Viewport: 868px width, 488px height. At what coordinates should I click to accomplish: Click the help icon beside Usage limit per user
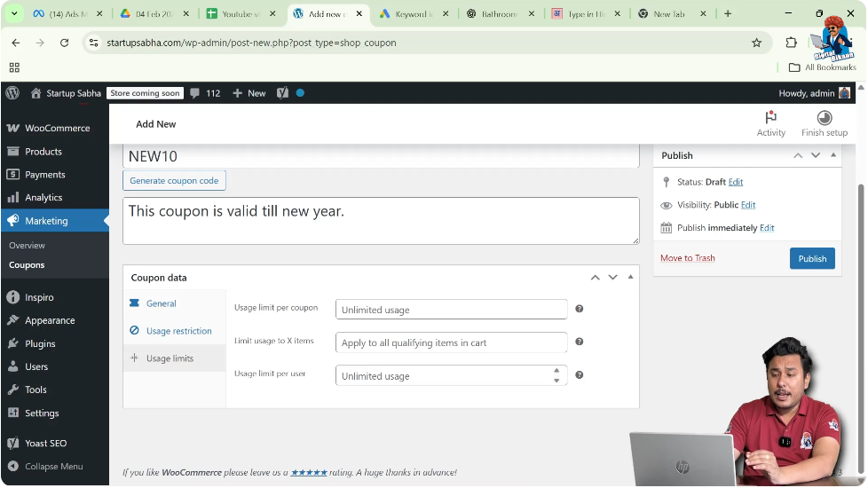(x=579, y=375)
